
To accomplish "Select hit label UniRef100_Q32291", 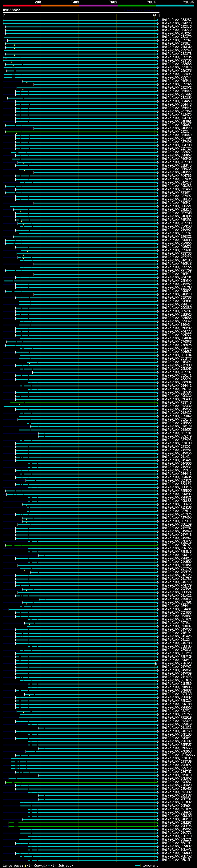I will click(177, 379).
